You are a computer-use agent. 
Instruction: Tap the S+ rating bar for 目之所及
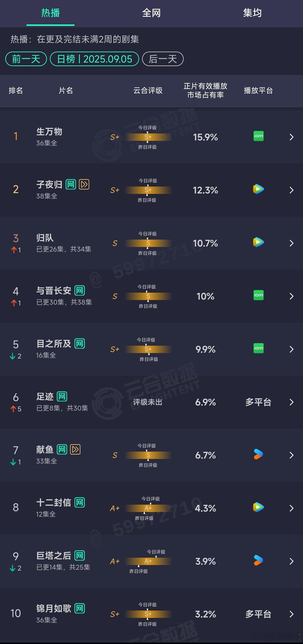(x=148, y=349)
